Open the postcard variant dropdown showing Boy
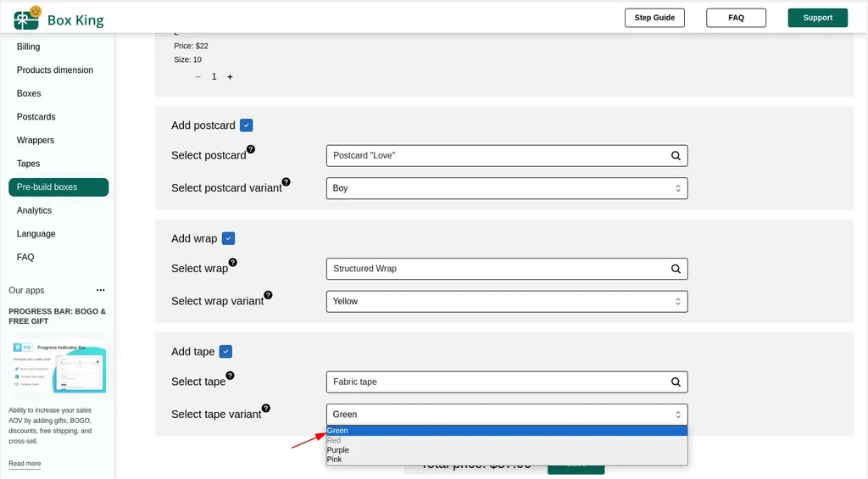The image size is (868, 479). (507, 188)
